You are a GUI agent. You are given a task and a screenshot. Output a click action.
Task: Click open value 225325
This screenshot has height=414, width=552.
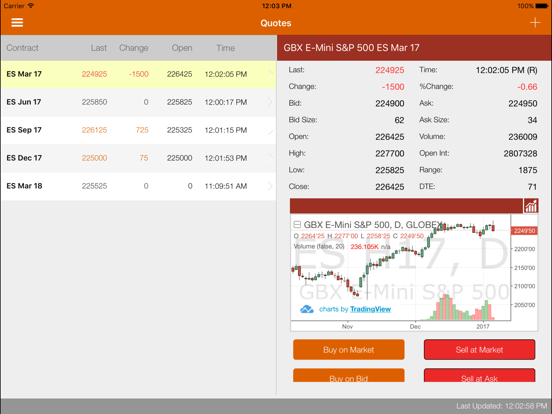180,130
